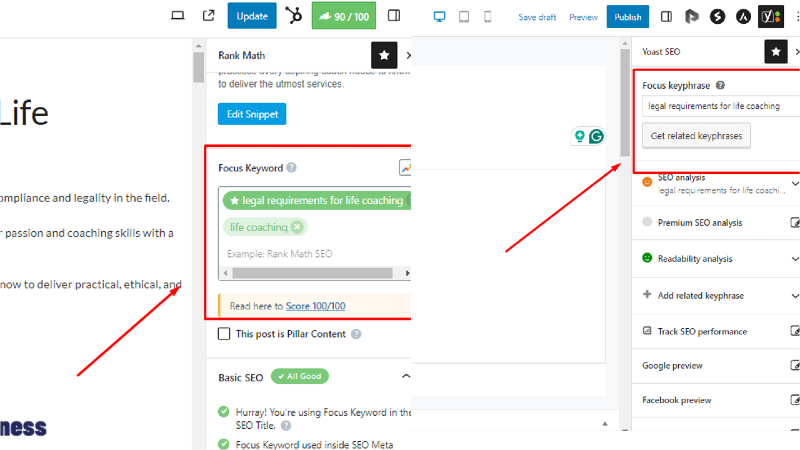
Task: Click the Facebook preview label
Action: 677,401
